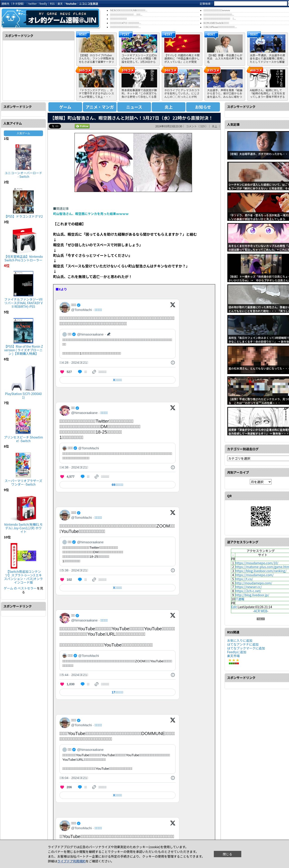Image resolution: width=289 pixels, height=868 pixels.
Task: Click the X logo on the 206-likes tweet
Action: (173, 720)
